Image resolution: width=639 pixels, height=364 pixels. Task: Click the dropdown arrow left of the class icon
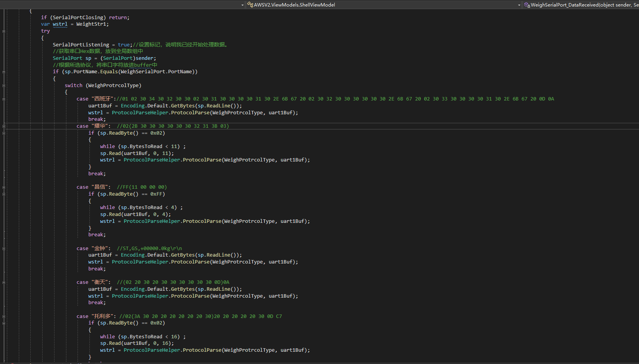(x=243, y=5)
